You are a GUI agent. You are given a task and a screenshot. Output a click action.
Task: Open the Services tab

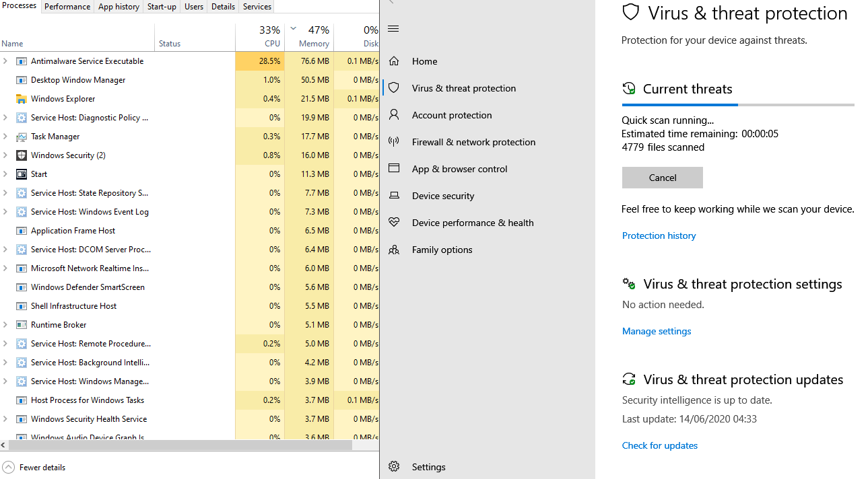tap(257, 7)
